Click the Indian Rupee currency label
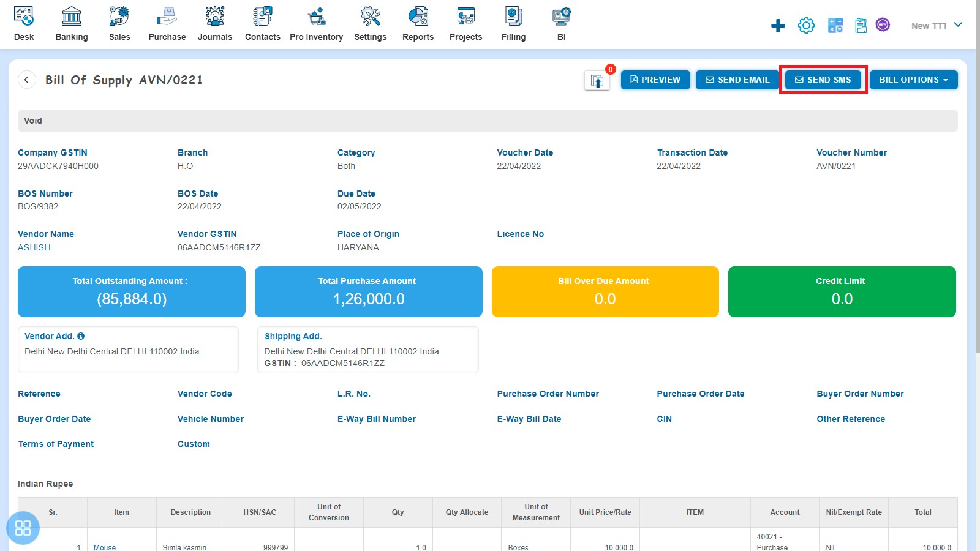Screen dimensions: 980x551 pyautogui.click(x=45, y=484)
